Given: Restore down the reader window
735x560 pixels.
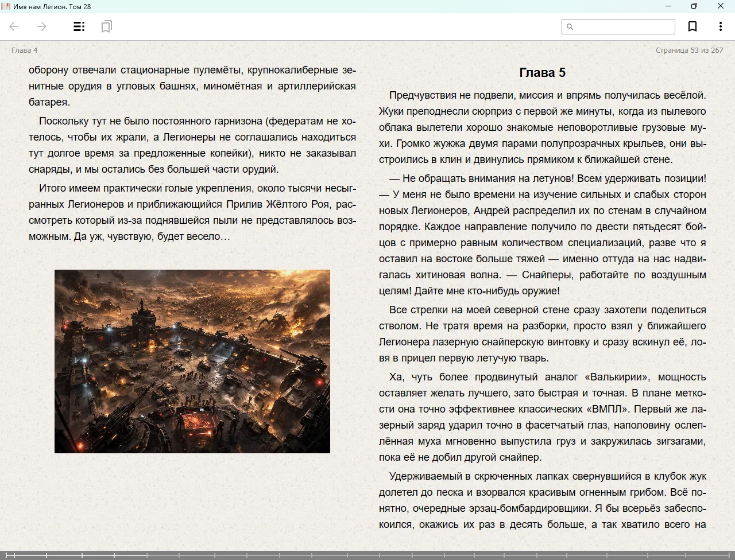Looking at the screenshot, I should [x=694, y=6].
